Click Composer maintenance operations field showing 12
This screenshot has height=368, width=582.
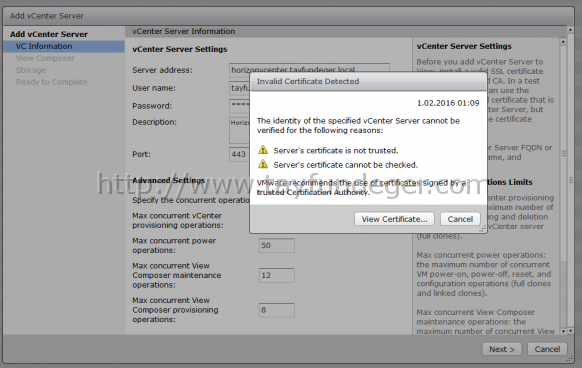[277, 276]
